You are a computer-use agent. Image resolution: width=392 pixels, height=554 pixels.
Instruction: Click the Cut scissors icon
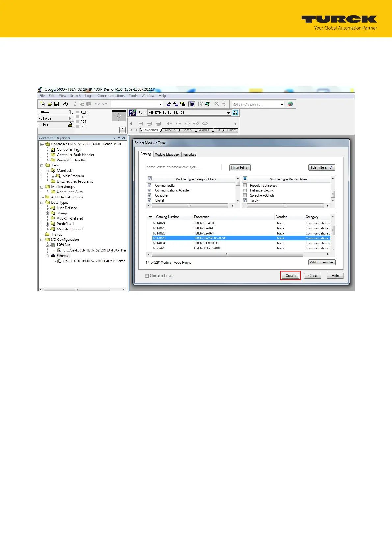(x=75, y=104)
